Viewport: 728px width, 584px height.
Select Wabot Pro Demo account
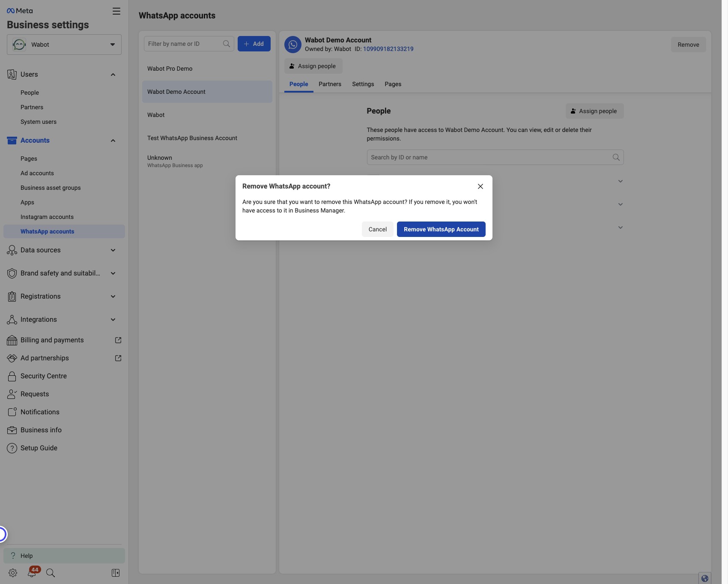(207, 69)
